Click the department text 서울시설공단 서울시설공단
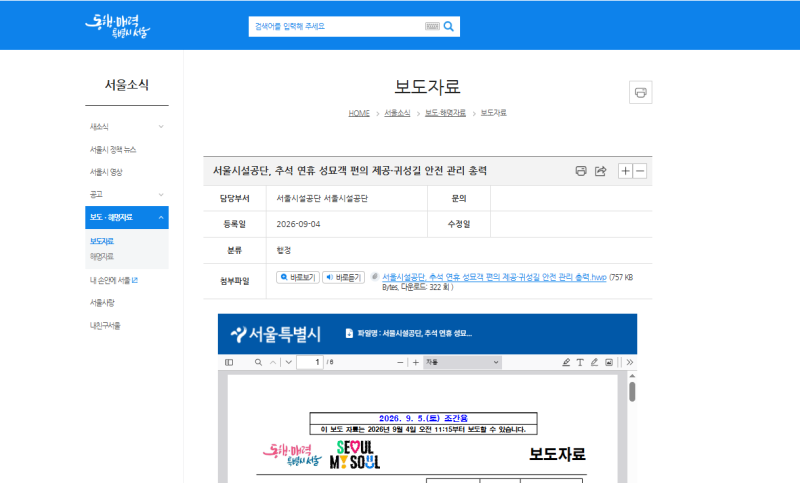 coord(322,198)
